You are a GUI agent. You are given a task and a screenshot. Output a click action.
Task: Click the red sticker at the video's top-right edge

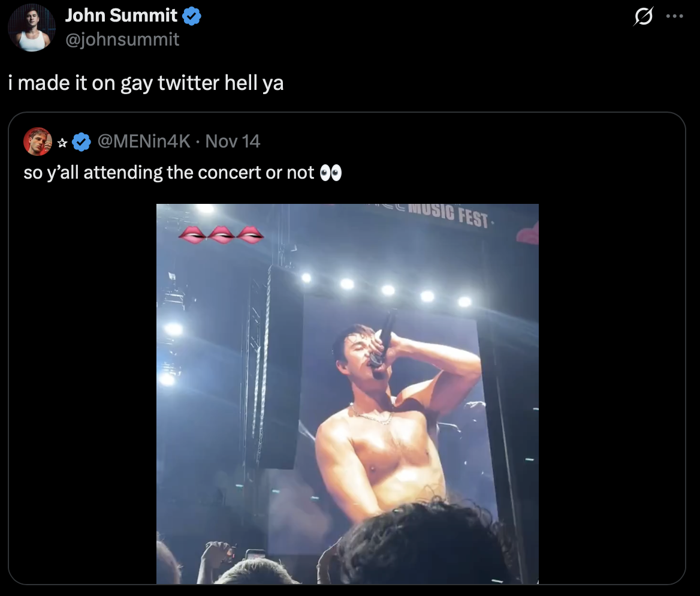point(530,234)
